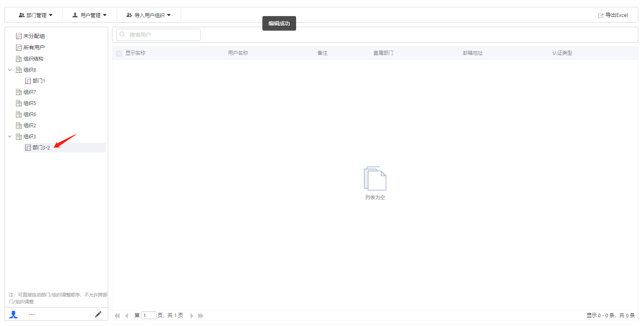Click the 认证类型 column header
Screen dimensions: 644x326
562,53
